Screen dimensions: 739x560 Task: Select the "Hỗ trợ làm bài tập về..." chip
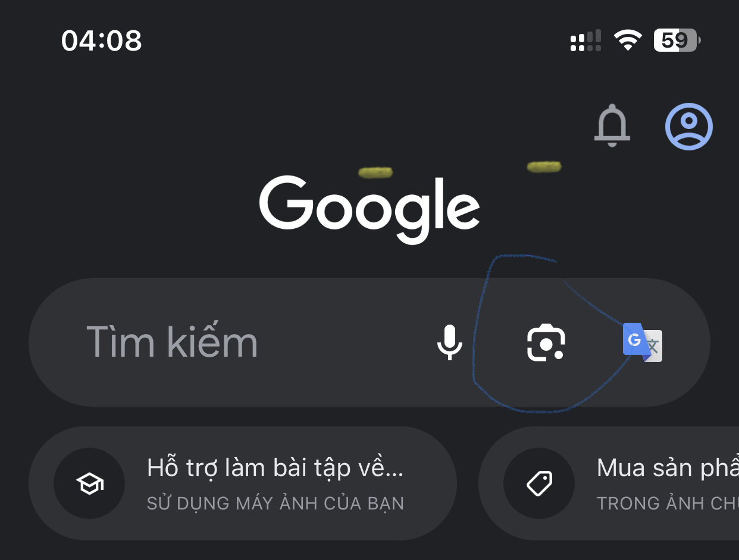coord(242,483)
